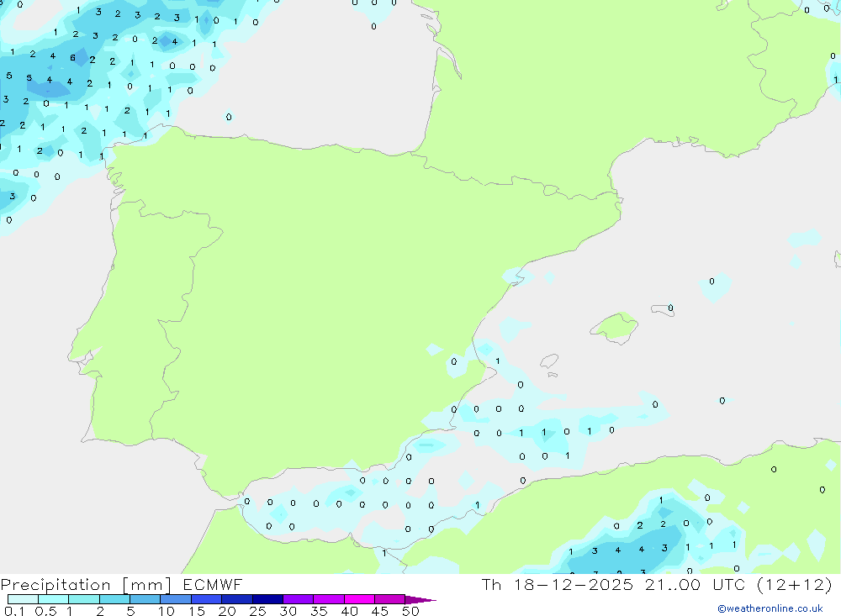Choose the 25–30 mm dark navy legend box
841x616 pixels.
pos(267,599)
